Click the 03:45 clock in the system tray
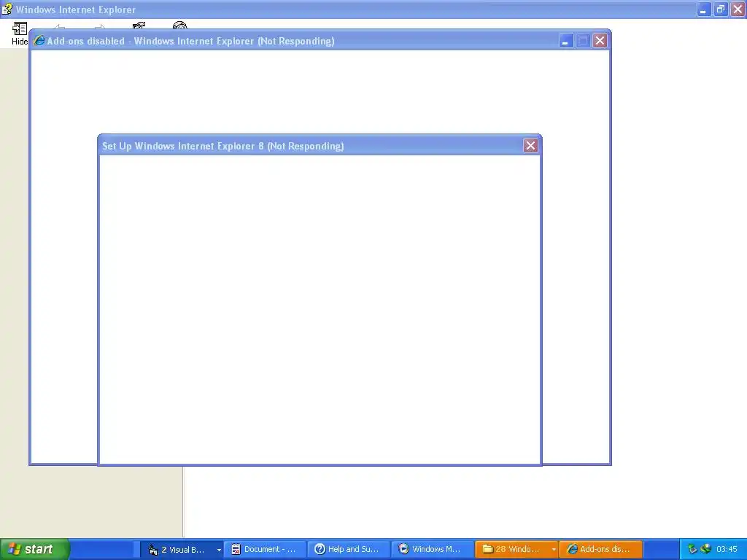 727,549
